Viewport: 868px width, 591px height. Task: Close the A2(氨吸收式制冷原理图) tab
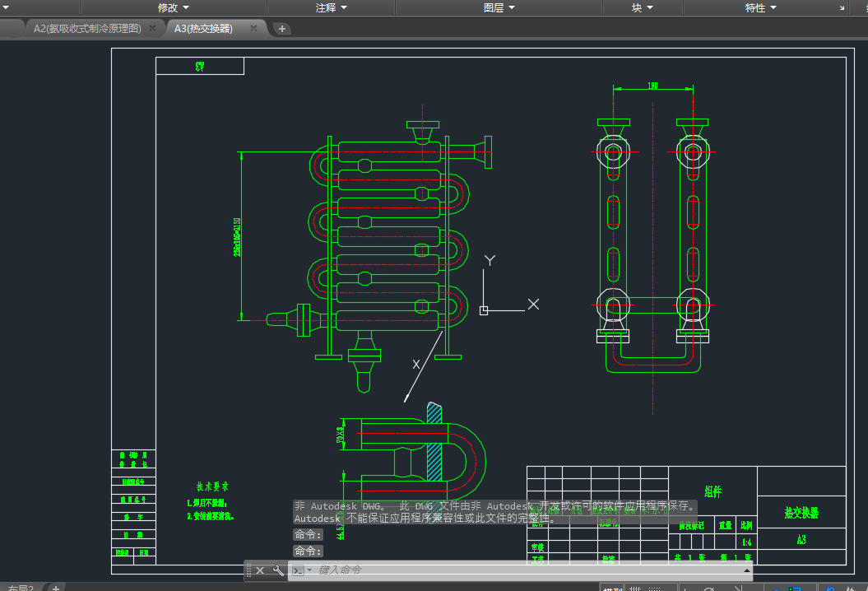(x=152, y=29)
